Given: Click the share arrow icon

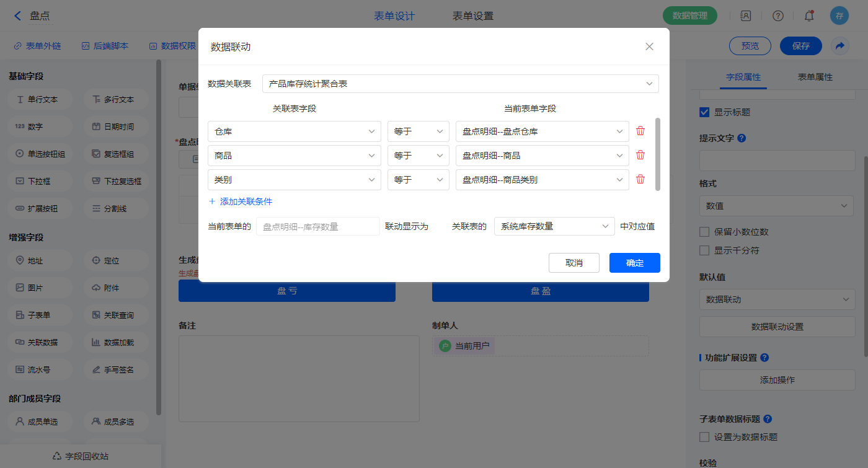Looking at the screenshot, I should (839, 46).
